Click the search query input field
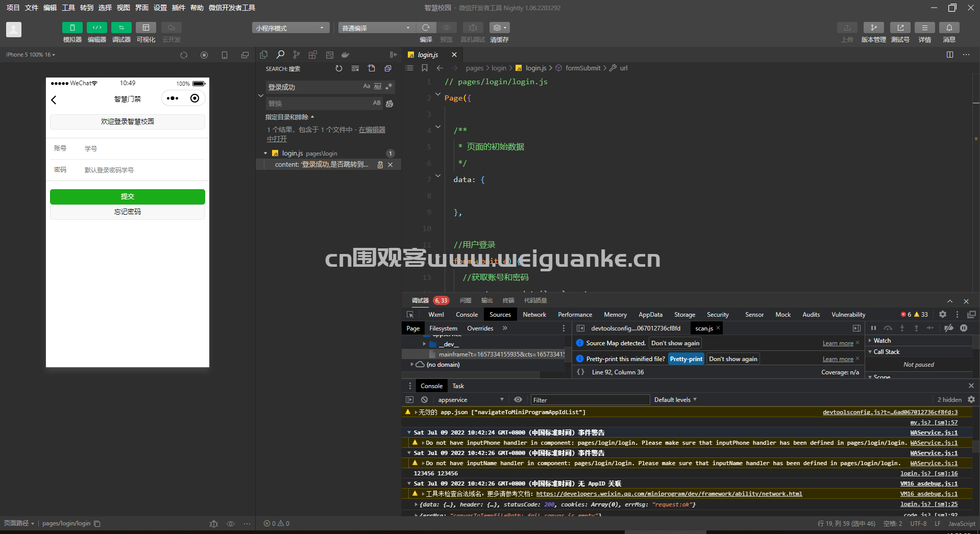The height and width of the screenshot is (534, 980). pos(313,87)
